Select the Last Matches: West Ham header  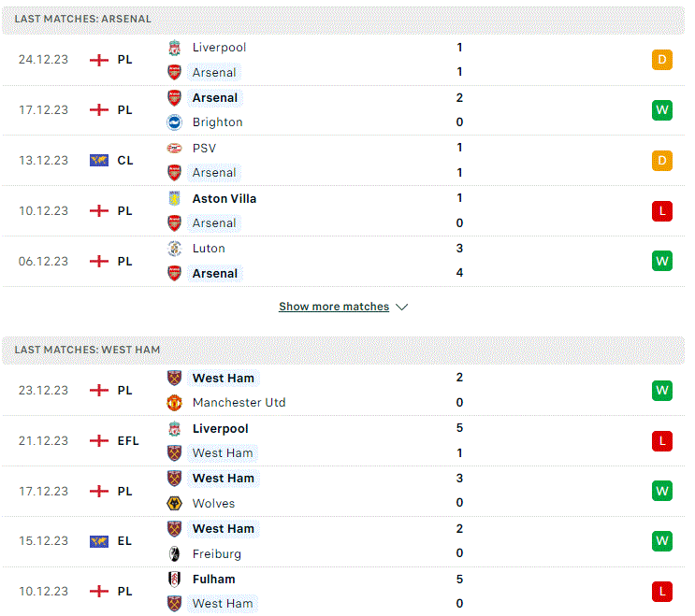tap(343, 350)
